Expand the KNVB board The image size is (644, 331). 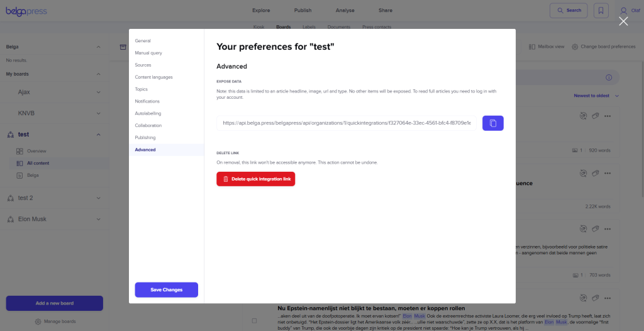coord(98,113)
